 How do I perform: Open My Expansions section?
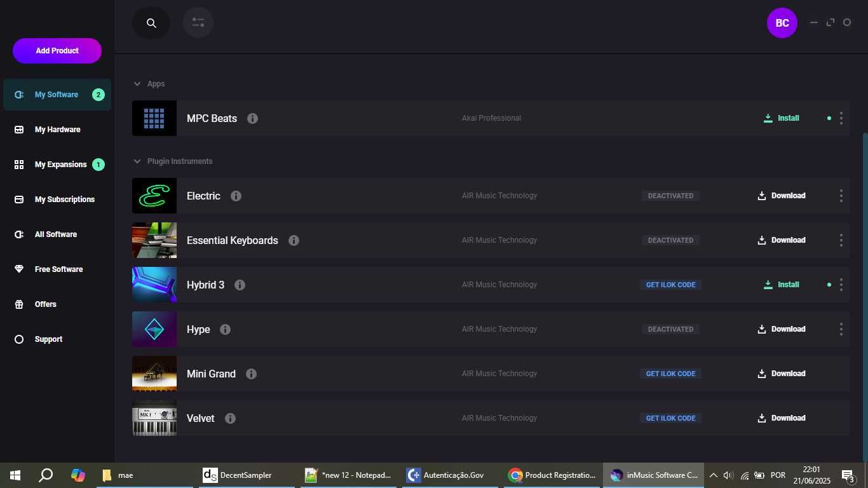click(x=57, y=165)
